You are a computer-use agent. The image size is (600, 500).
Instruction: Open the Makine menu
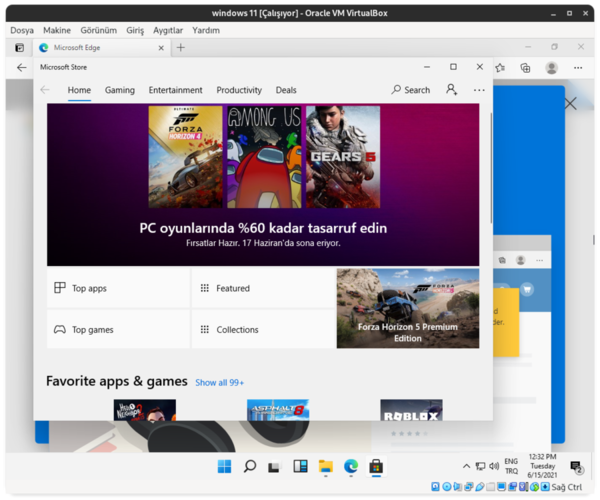pyautogui.click(x=57, y=30)
